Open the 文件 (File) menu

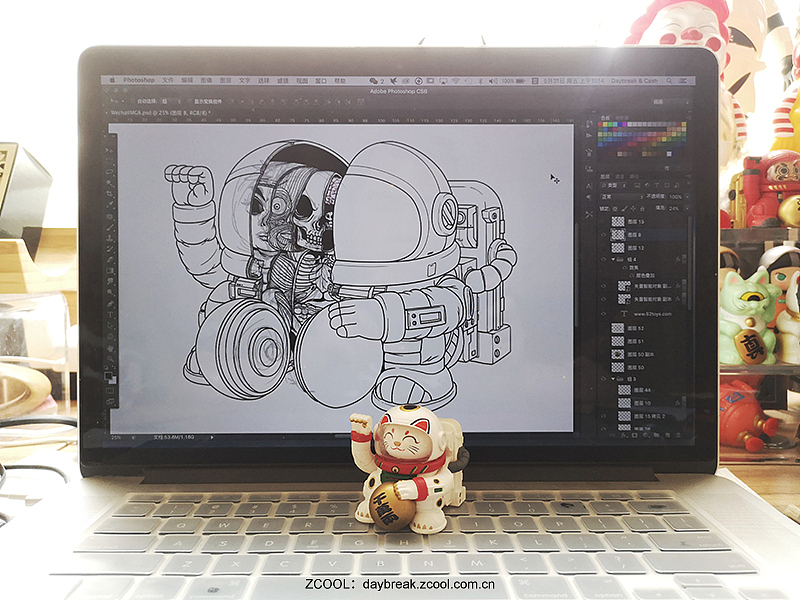click(168, 81)
